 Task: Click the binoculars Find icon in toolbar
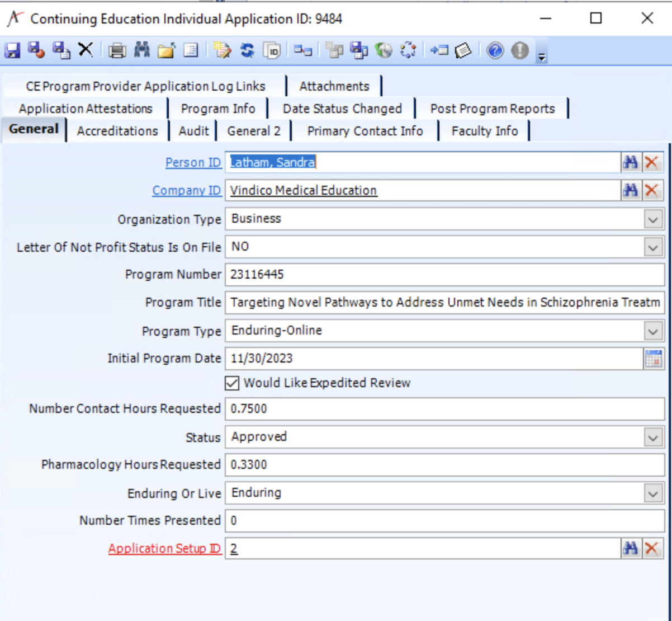click(141, 50)
